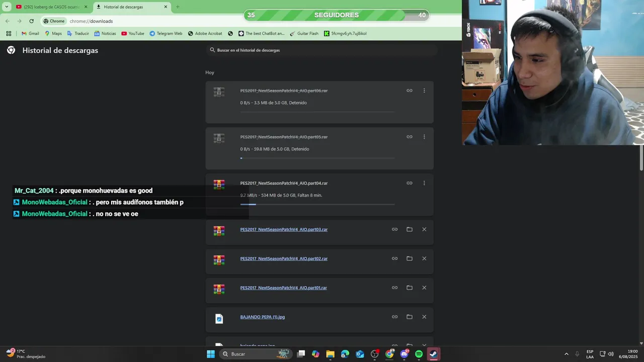
Task: Open the weather widget showing 17°C
Action: [26, 354]
